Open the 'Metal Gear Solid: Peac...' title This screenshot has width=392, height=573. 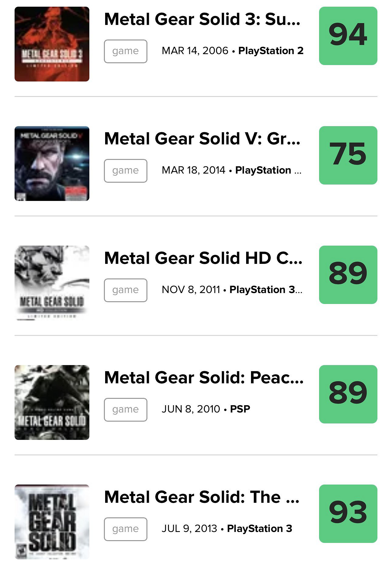[204, 378]
